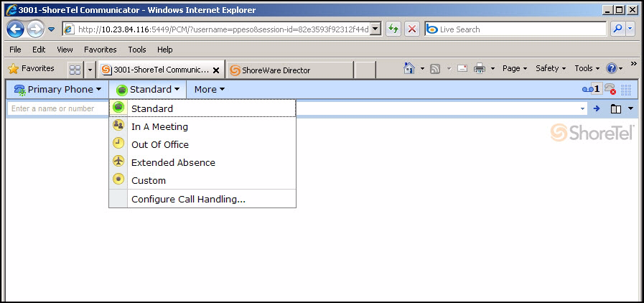This screenshot has height=303, width=644.
Task: Expand command bar overflow chevron
Action: coord(634,64)
